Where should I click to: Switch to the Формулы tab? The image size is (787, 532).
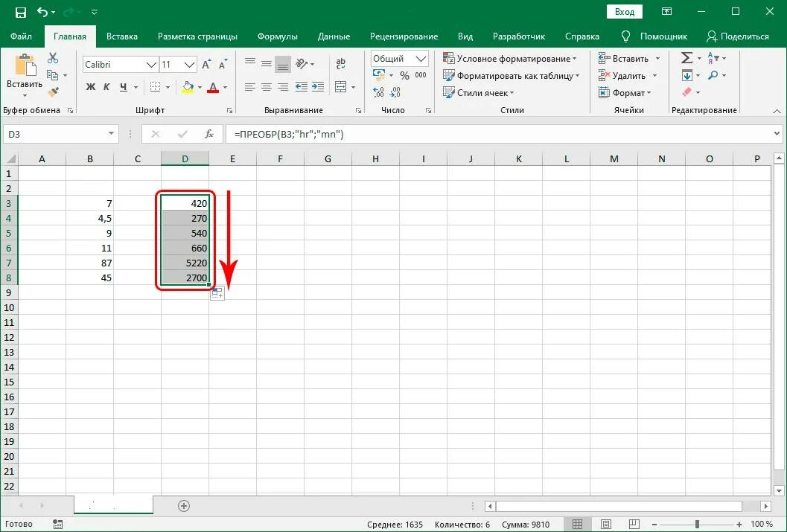[278, 36]
